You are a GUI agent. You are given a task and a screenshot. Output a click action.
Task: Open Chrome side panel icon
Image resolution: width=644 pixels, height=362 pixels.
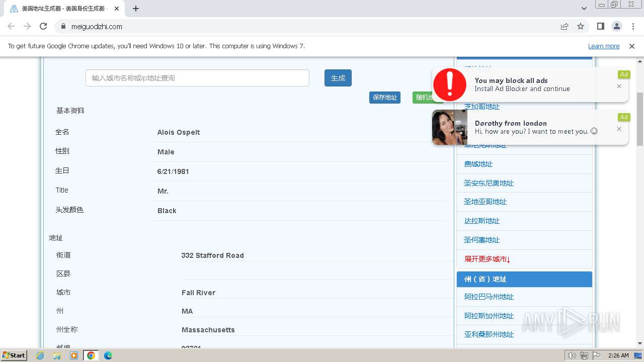[x=601, y=27]
